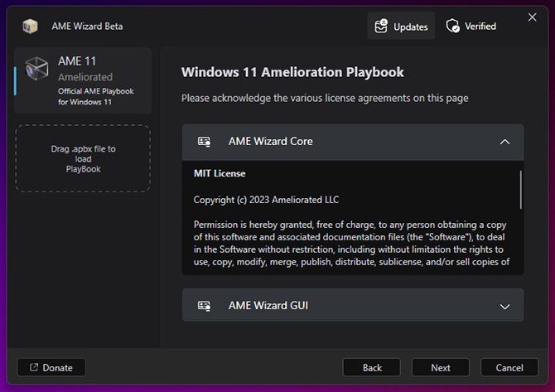Image resolution: width=555 pixels, height=392 pixels.
Task: Open the Updates icon in title bar
Action: (381, 27)
